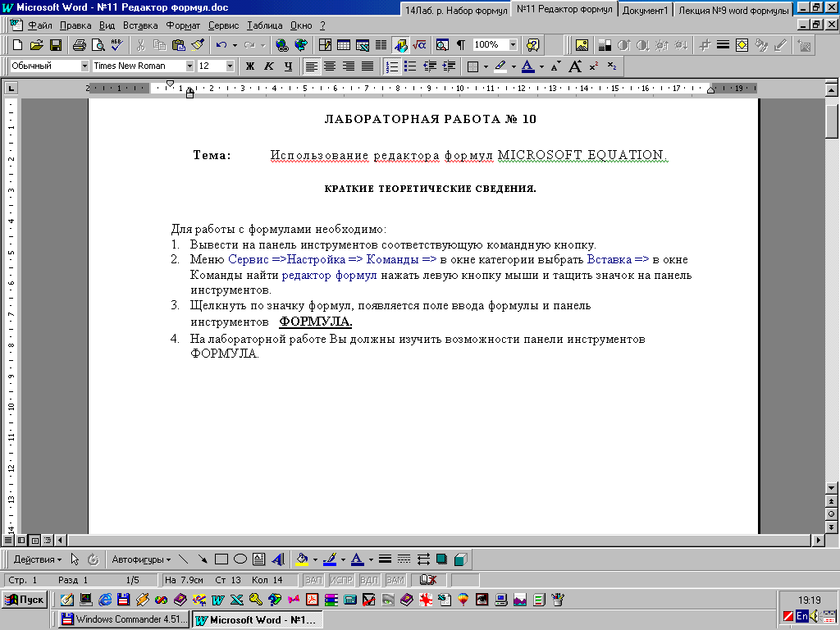Show the Web toolbar

click(x=301, y=45)
